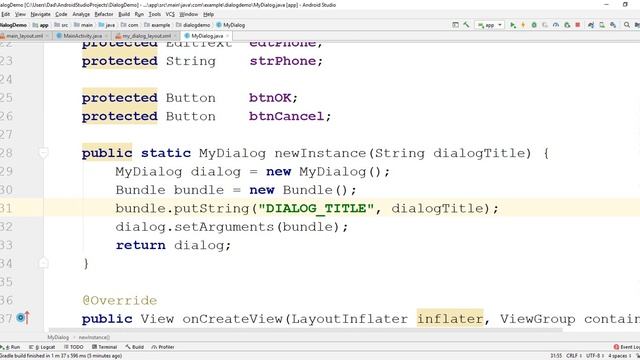Click the newInstance() breadcrumb below the editor

(x=94, y=338)
